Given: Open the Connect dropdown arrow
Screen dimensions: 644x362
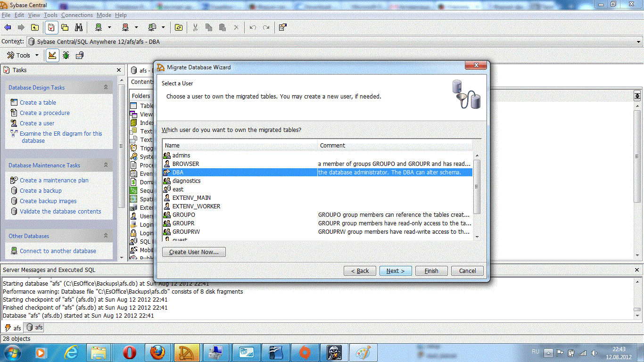Looking at the screenshot, I should tap(109, 27).
